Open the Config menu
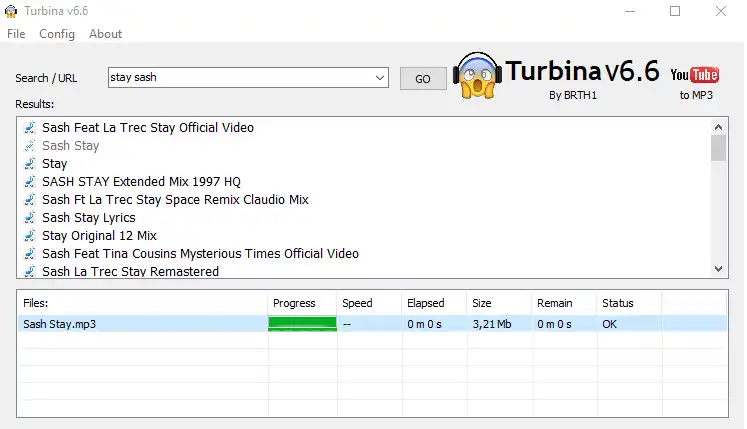Image resolution: width=747 pixels, height=429 pixels. click(57, 34)
